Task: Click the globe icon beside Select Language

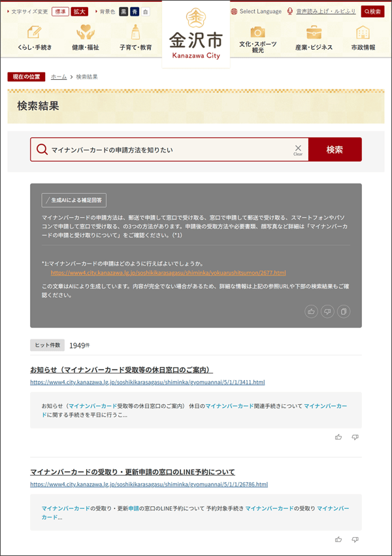Action: click(234, 11)
